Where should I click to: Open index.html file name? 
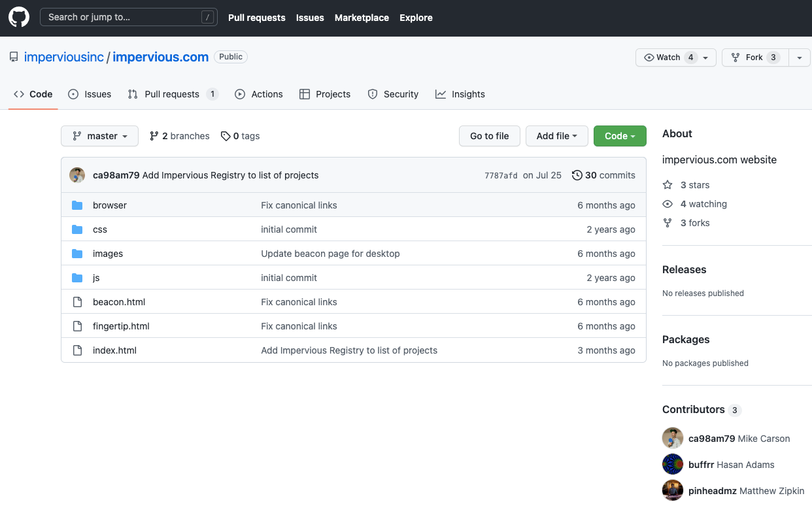(x=114, y=350)
